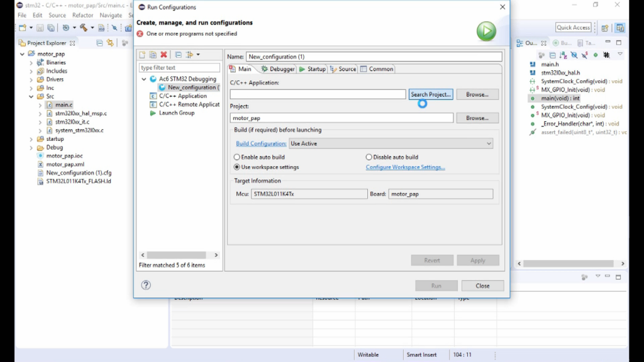The width and height of the screenshot is (644, 362).
Task: Click the C/C++ Application path field
Action: (x=318, y=94)
